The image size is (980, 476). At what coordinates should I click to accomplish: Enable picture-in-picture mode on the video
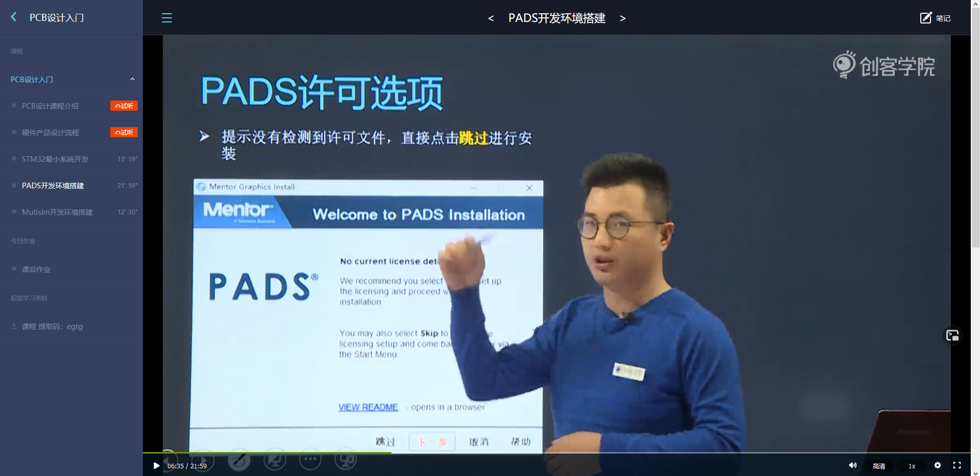[952, 336]
